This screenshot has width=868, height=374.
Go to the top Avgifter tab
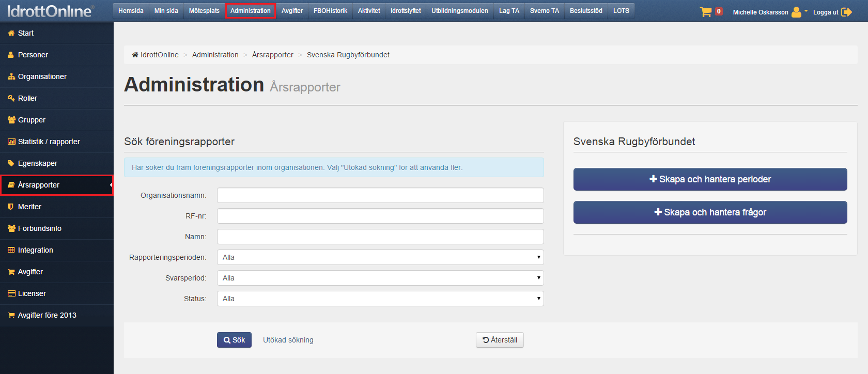pos(292,11)
